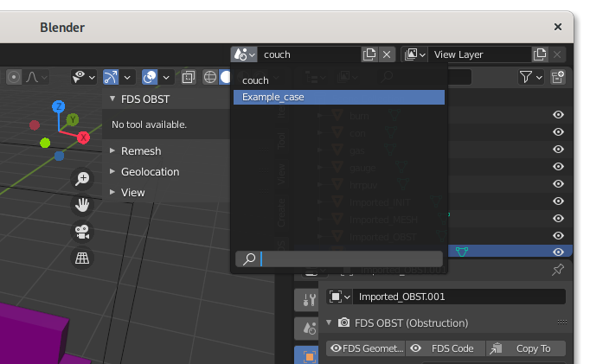Click mesh data icon in highlighted row
Screen dimensions: 590x364
click(x=462, y=252)
